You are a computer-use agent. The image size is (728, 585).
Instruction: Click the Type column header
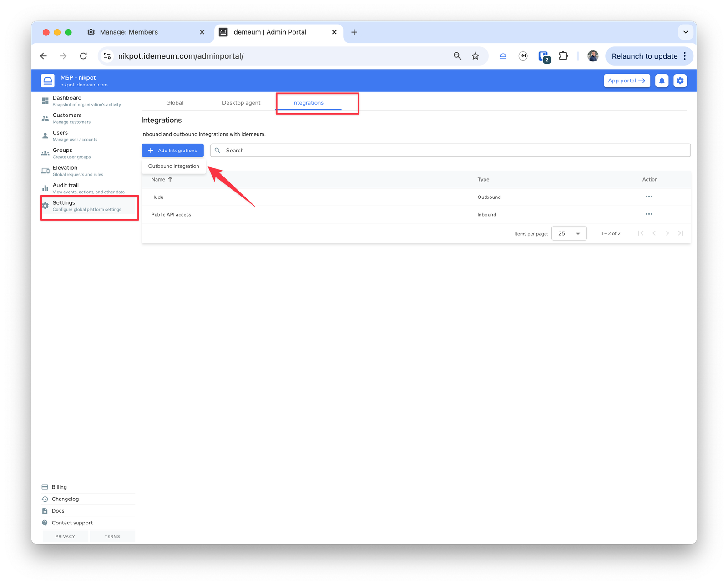click(x=483, y=180)
